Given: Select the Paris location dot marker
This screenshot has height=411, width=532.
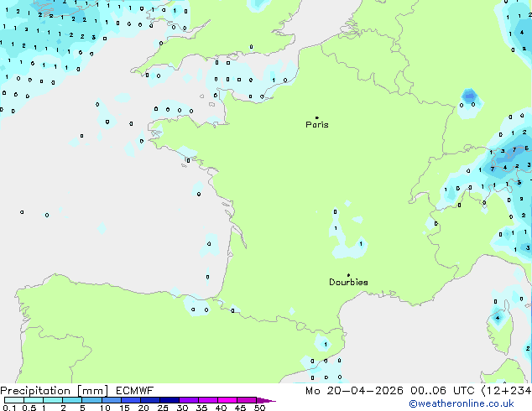Looking at the screenshot, I should point(317,117).
